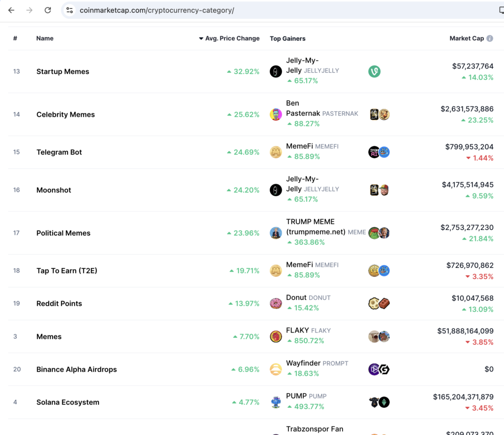Click market cap $165,204,371,879 value

click(x=463, y=397)
